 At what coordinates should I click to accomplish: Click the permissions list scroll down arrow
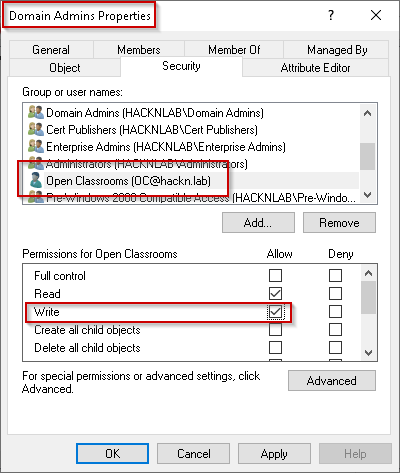coord(368,352)
